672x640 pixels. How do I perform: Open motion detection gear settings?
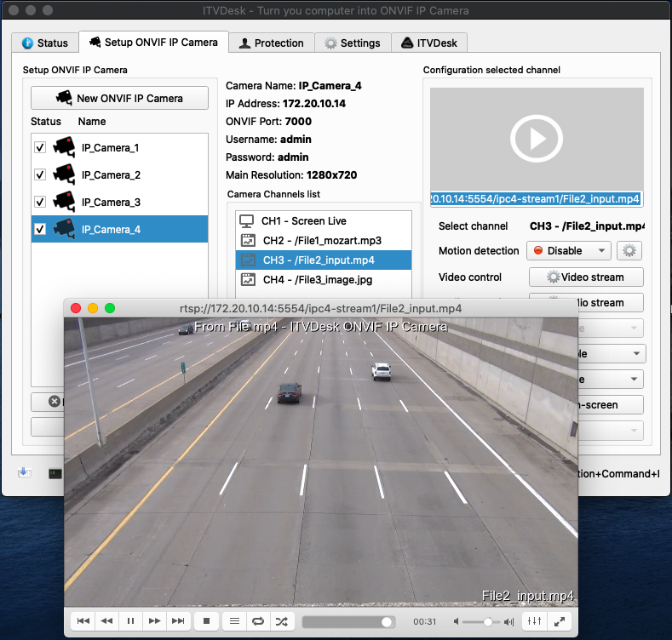coord(629,250)
